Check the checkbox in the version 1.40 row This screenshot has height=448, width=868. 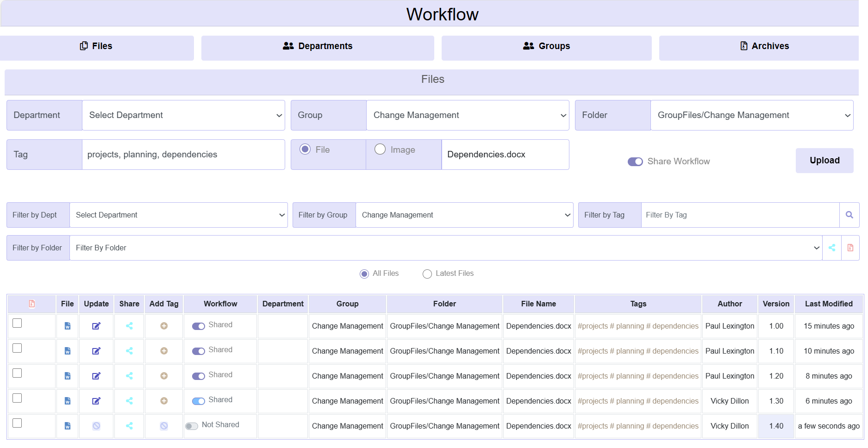click(17, 423)
